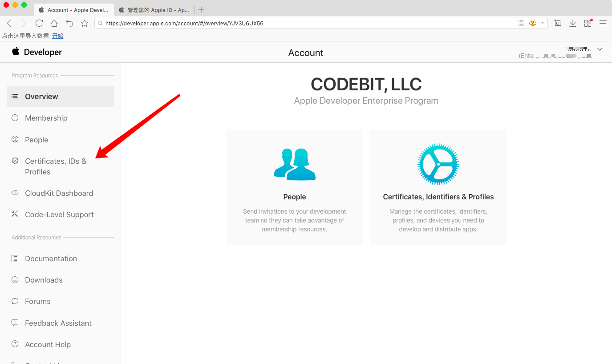Go back using the browser back arrow
Viewport: 612px width, 364px height.
click(x=9, y=23)
